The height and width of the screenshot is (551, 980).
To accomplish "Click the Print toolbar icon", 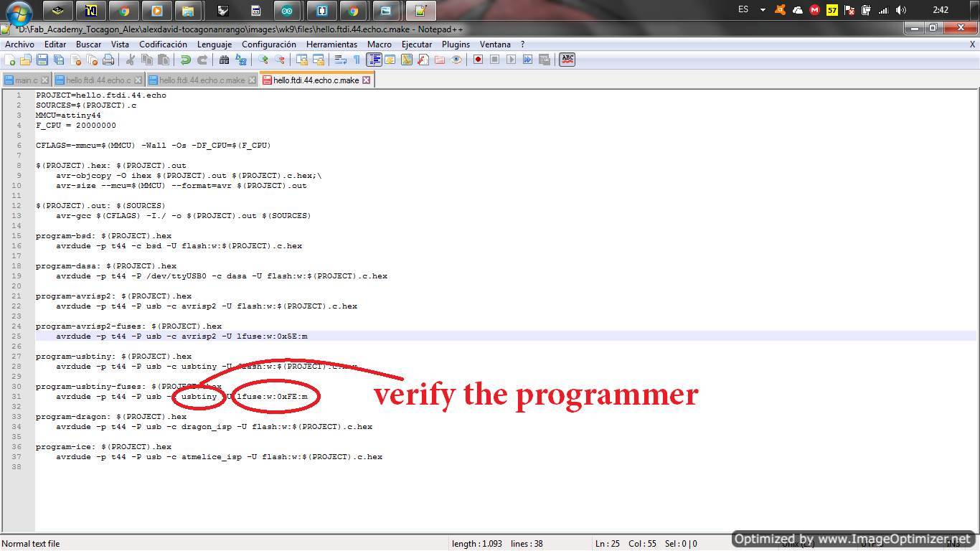I will (x=108, y=60).
